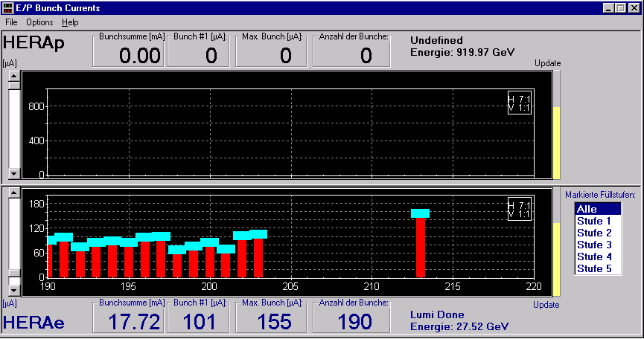
Task: Click the HERAp yellow Update progress bar
Action: pyautogui.click(x=556, y=143)
